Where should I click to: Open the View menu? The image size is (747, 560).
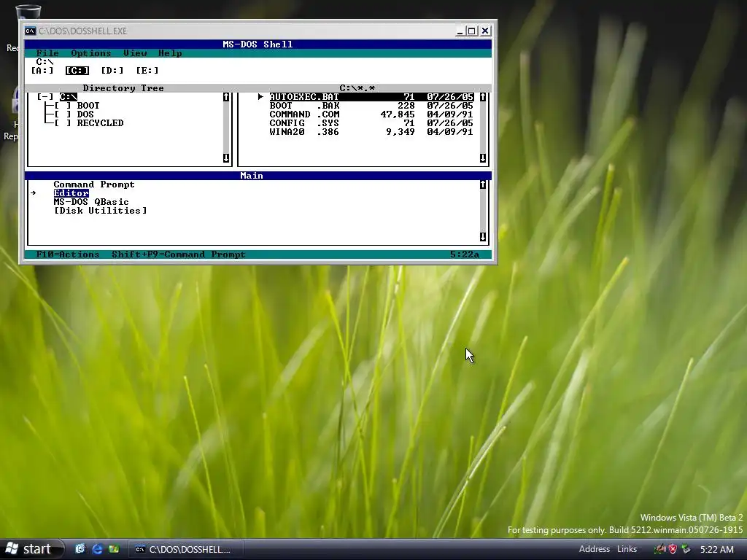pos(135,52)
